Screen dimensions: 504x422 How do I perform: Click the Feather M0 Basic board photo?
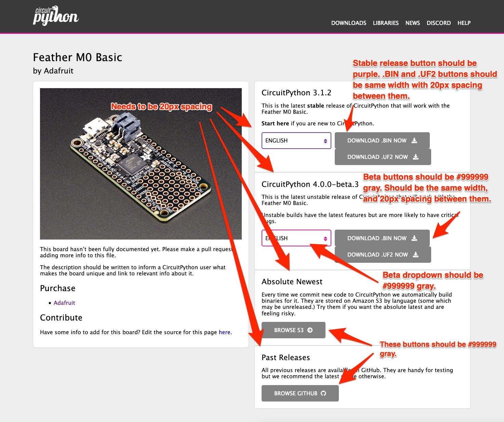coord(141,164)
